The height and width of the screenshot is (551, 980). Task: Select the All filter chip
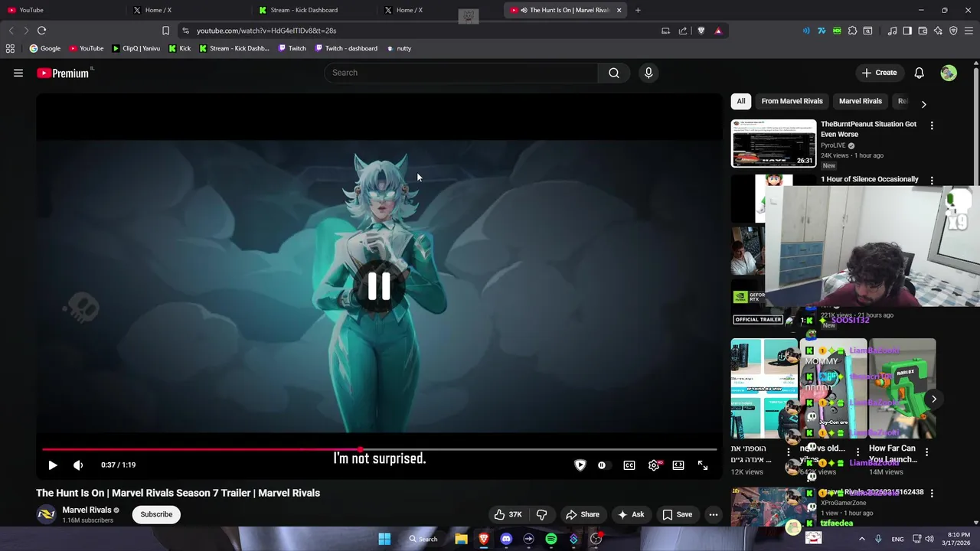(x=741, y=101)
